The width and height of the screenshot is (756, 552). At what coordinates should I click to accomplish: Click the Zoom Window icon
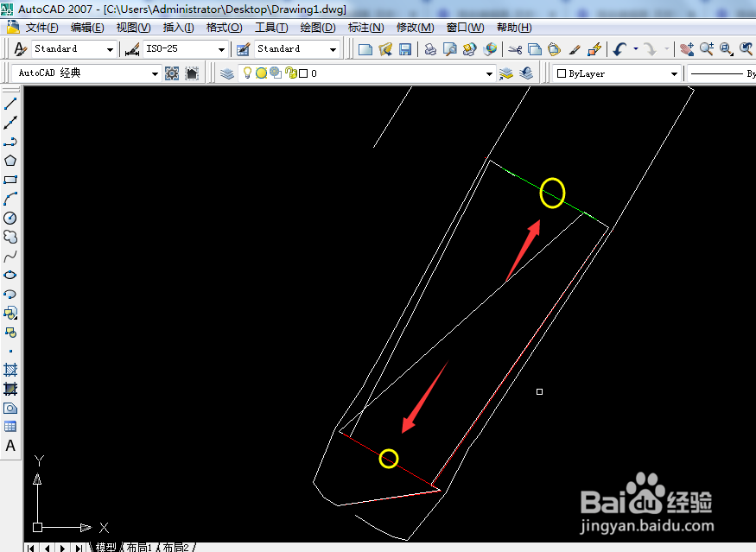click(x=726, y=48)
